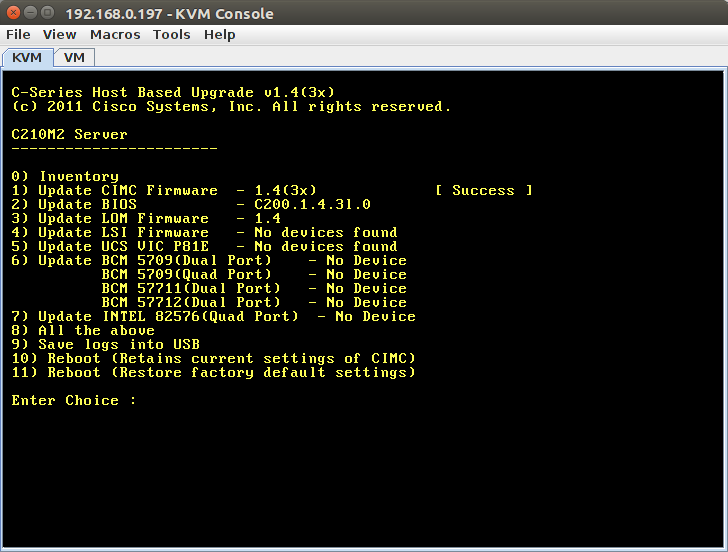728x552 pixels.
Task: Click the Cisco Systems copyright line
Action: 231,107
